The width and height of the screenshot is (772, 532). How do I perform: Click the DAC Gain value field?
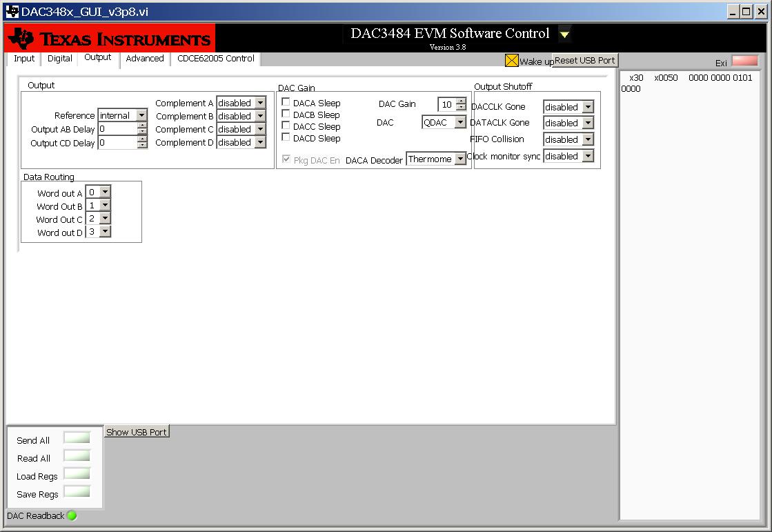[x=447, y=104]
